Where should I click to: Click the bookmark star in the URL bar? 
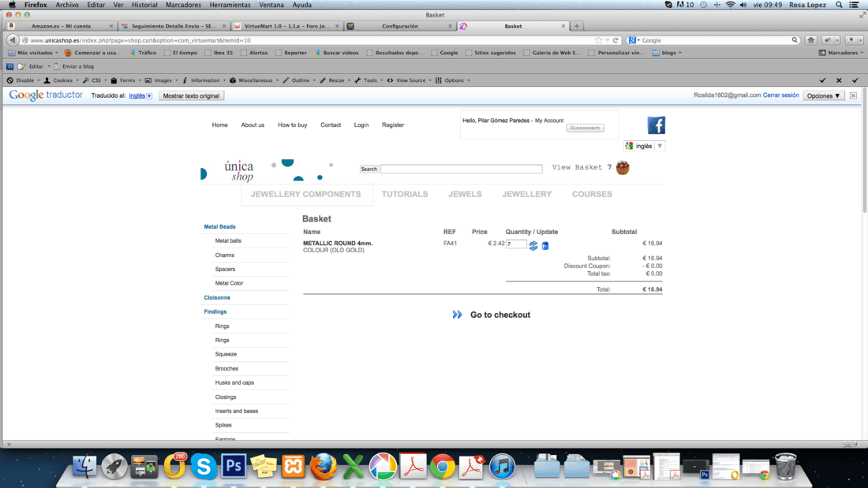click(598, 40)
